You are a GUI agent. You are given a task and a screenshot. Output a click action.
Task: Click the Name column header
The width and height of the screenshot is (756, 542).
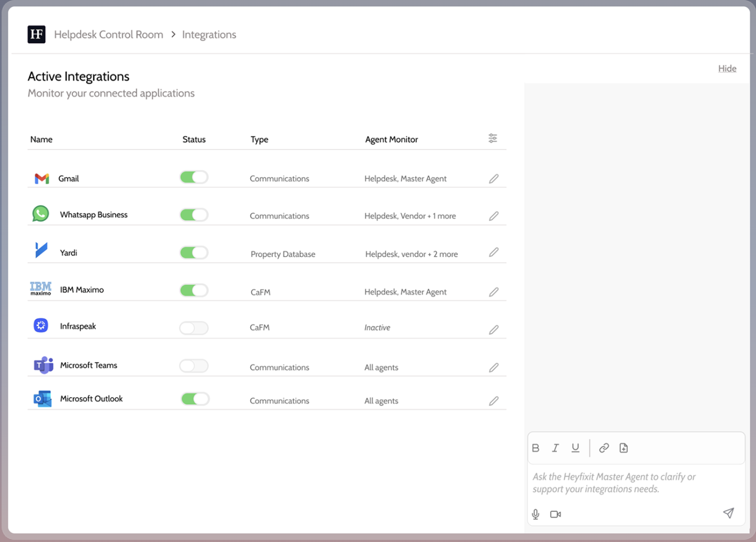(x=42, y=139)
